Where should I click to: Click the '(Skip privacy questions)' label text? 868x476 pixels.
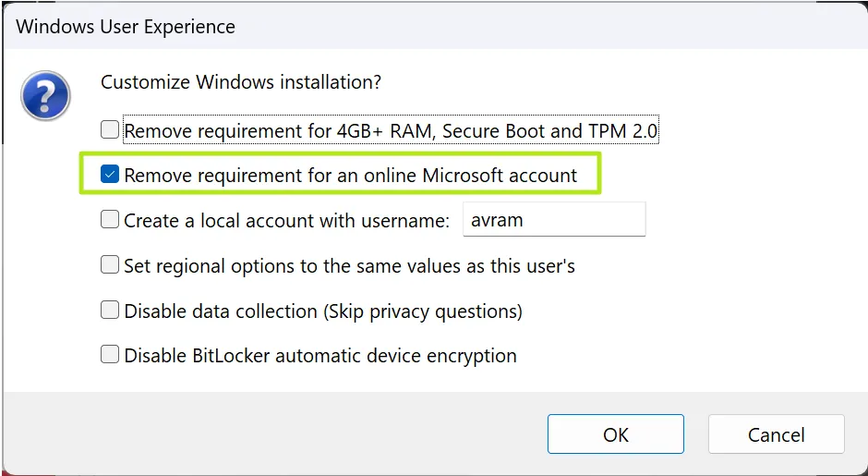pos(423,311)
